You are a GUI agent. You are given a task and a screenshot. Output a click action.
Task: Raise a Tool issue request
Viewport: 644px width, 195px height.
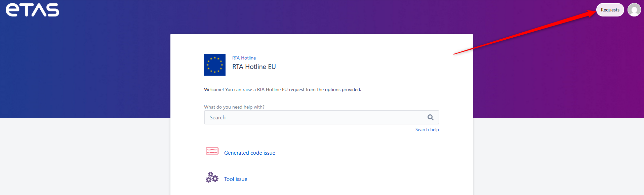236,179
